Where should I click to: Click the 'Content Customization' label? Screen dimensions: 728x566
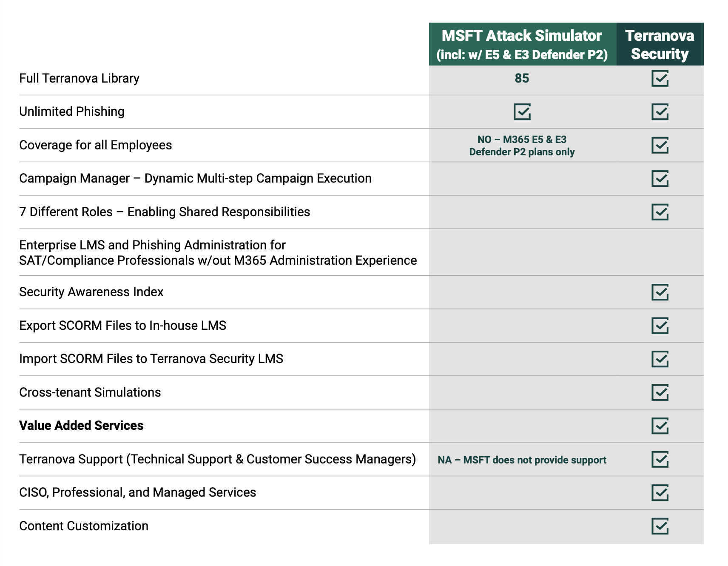point(84,526)
